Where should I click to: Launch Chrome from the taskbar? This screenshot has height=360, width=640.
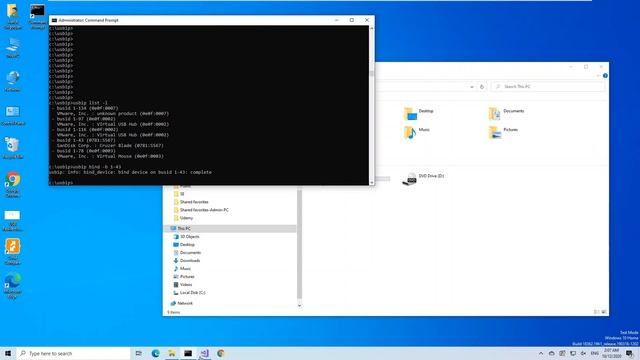pos(220,353)
